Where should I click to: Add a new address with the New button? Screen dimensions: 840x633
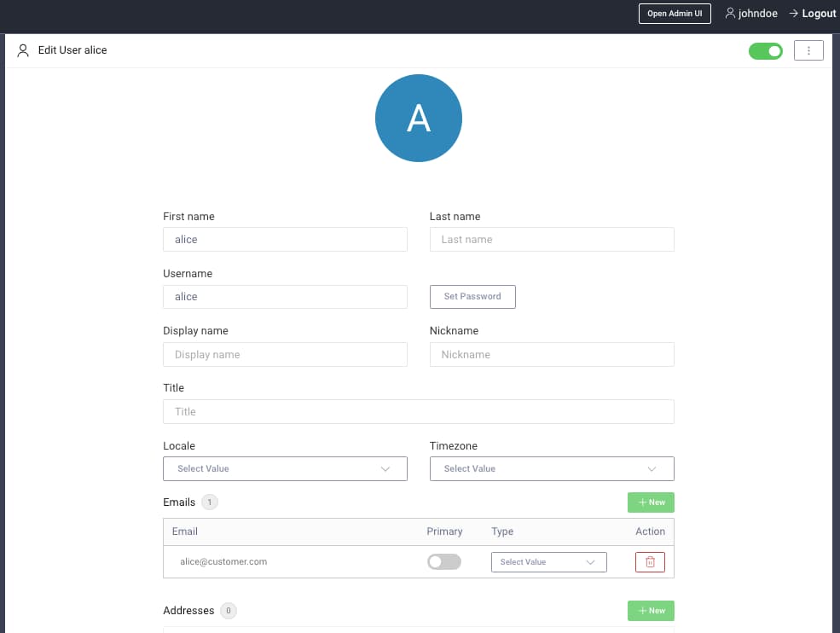click(x=651, y=611)
